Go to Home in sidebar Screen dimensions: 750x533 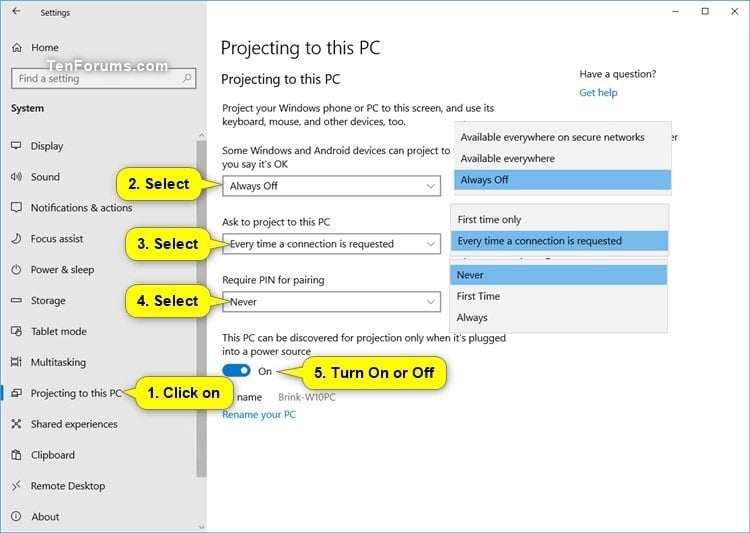44,47
